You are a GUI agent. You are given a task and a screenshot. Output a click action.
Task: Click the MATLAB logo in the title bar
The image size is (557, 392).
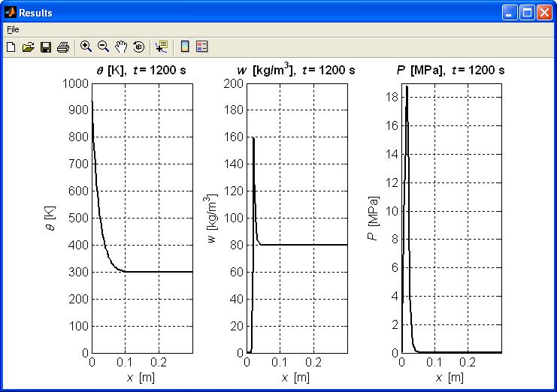[x=11, y=13]
